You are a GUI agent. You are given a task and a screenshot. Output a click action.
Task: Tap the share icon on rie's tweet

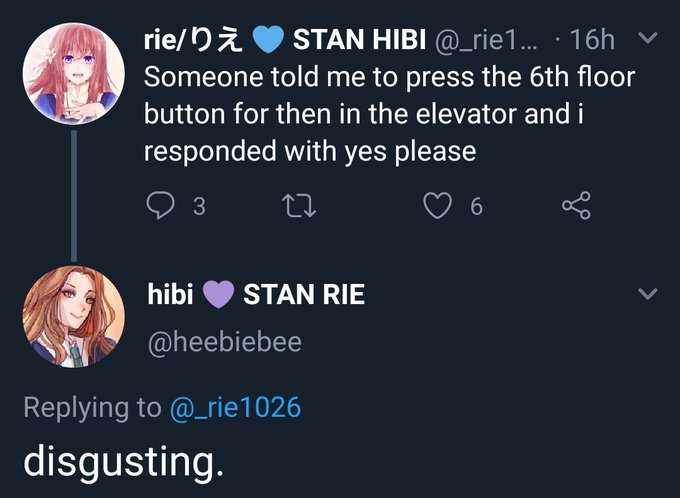576,205
